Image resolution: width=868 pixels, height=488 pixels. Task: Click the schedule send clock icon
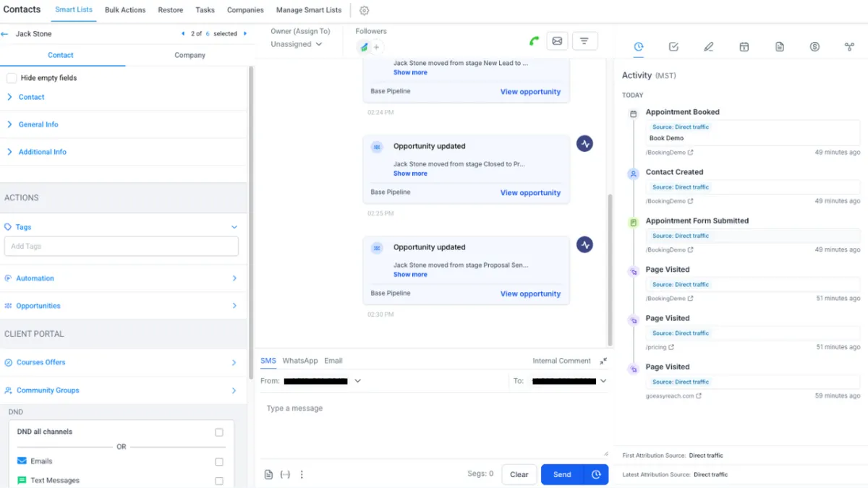tap(596, 474)
